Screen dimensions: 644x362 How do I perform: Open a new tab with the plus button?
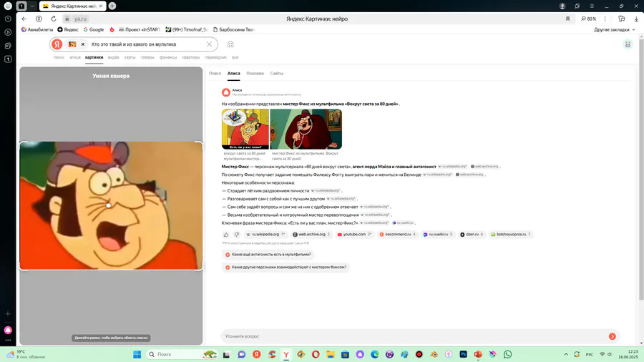click(112, 6)
